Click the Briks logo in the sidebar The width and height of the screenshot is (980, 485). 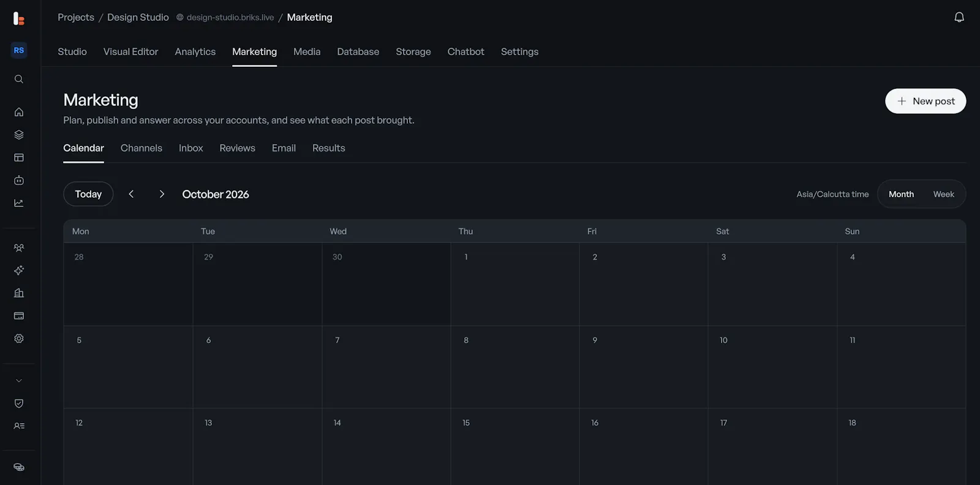pyautogui.click(x=19, y=18)
